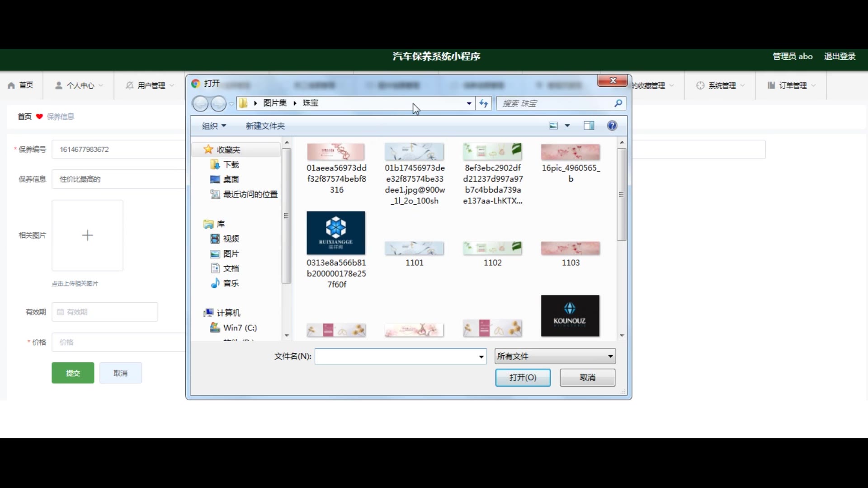Open the 文档 library

click(x=225, y=268)
